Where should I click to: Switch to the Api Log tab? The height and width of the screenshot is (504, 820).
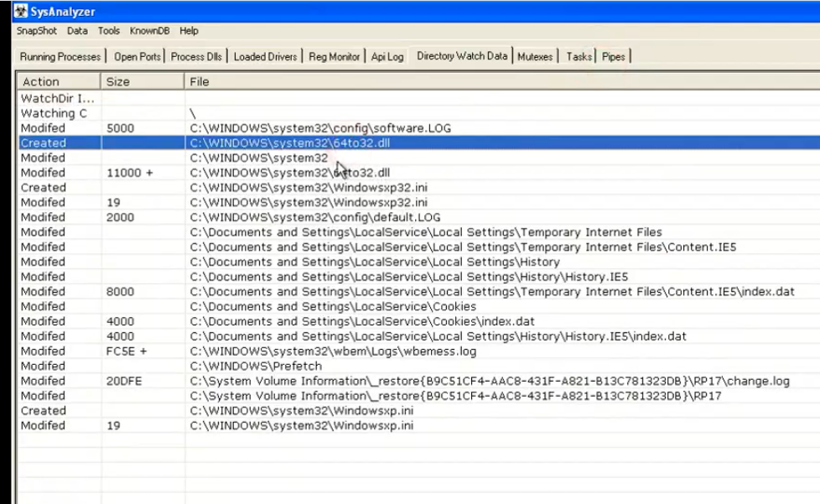coord(387,56)
